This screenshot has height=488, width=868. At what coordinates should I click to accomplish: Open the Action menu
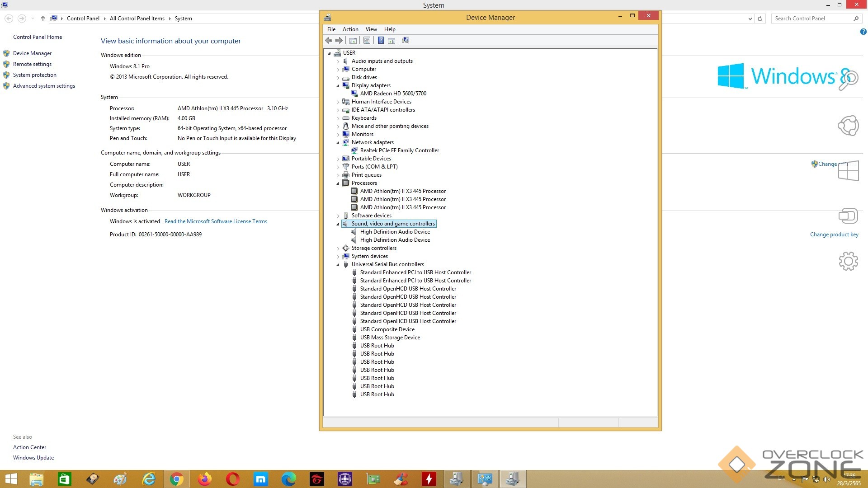click(x=350, y=29)
